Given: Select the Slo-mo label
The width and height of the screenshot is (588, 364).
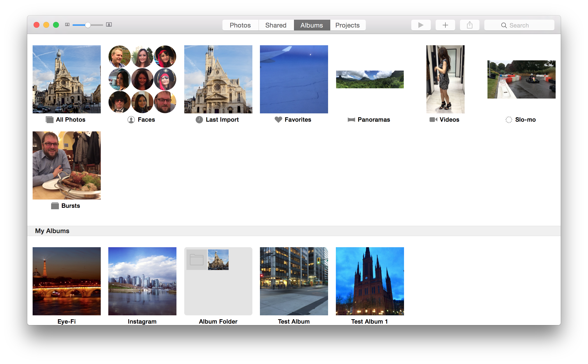Looking at the screenshot, I should [x=525, y=120].
